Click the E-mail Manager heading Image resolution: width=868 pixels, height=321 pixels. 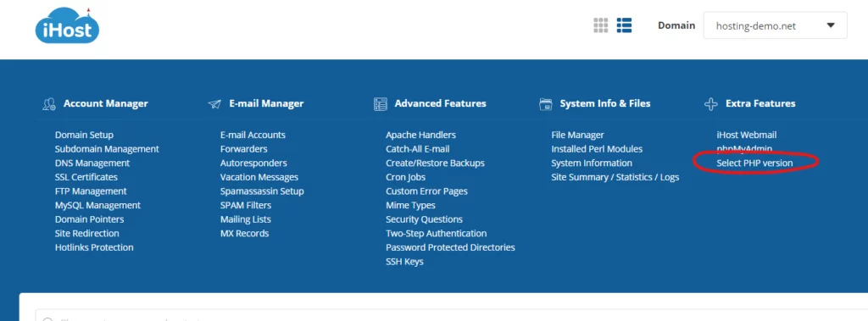[266, 103]
